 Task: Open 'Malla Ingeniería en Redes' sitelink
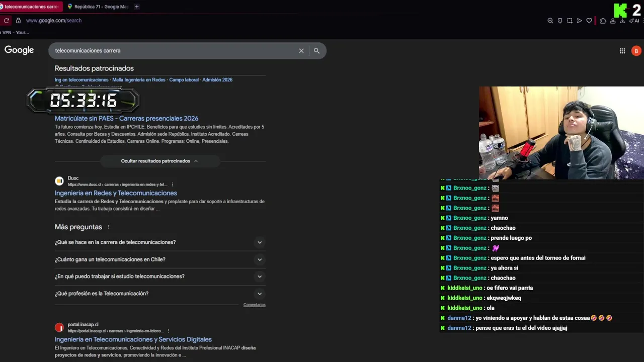139,80
